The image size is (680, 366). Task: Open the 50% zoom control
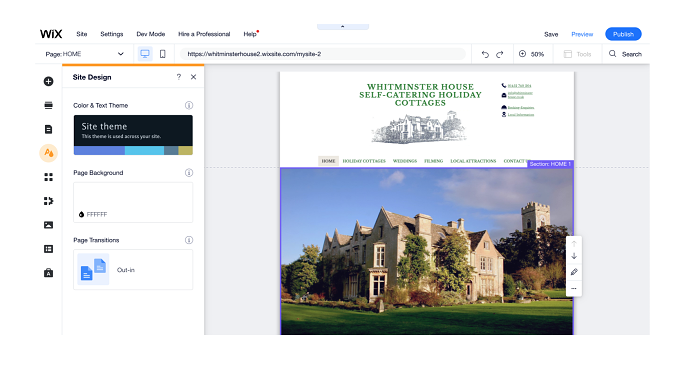pyautogui.click(x=532, y=54)
